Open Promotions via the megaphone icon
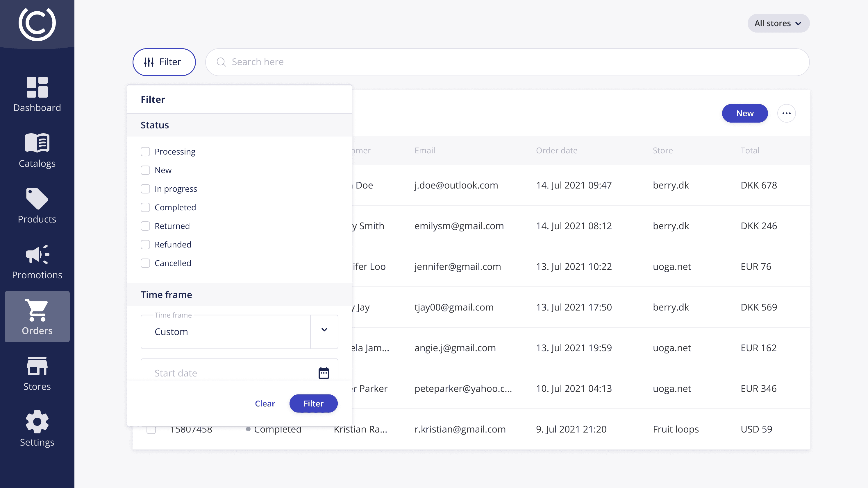The height and width of the screenshot is (488, 868). pyautogui.click(x=37, y=254)
